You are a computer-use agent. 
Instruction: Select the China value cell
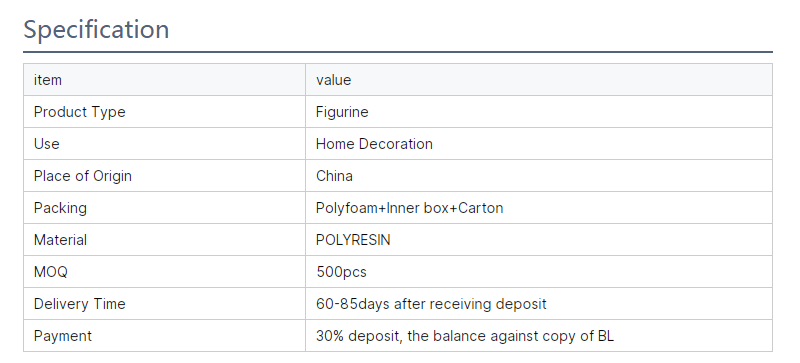point(539,176)
